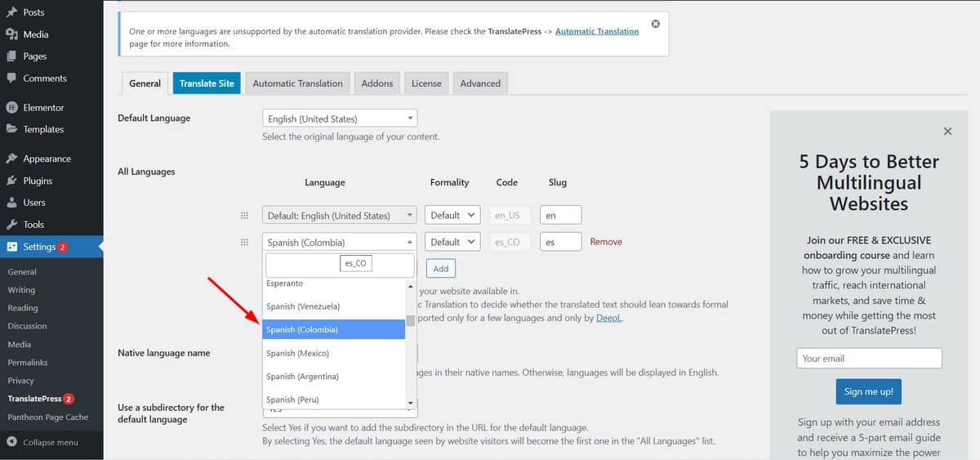Image resolution: width=980 pixels, height=460 pixels.
Task: Open Formality dropdown for English row
Action: (453, 216)
